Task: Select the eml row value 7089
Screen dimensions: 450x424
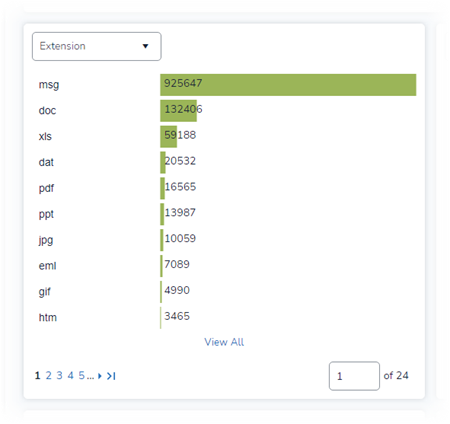Action: point(177,264)
